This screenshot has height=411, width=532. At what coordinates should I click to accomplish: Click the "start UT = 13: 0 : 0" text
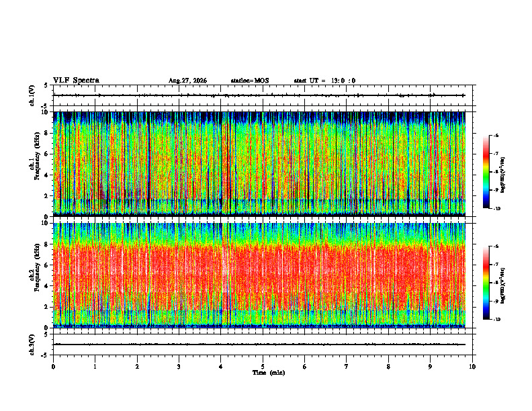click(x=324, y=81)
